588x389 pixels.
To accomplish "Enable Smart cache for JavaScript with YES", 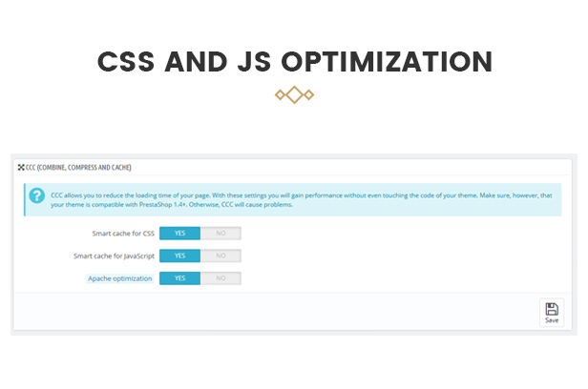I will (x=179, y=256).
